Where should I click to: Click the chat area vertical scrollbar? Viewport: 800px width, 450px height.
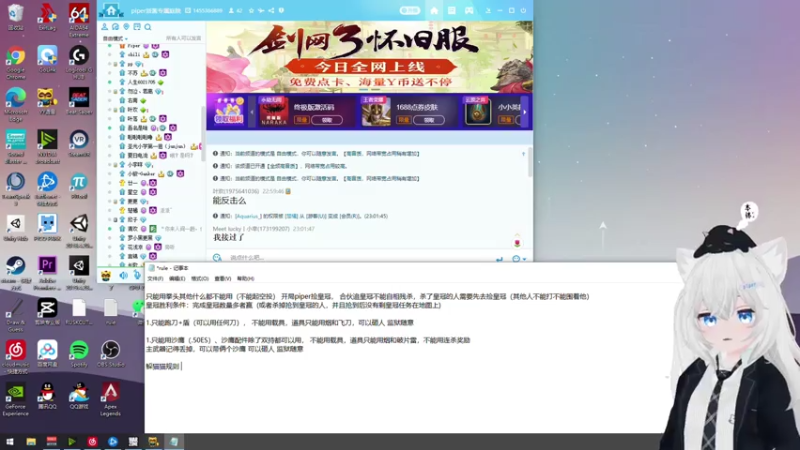pyautogui.click(x=530, y=163)
